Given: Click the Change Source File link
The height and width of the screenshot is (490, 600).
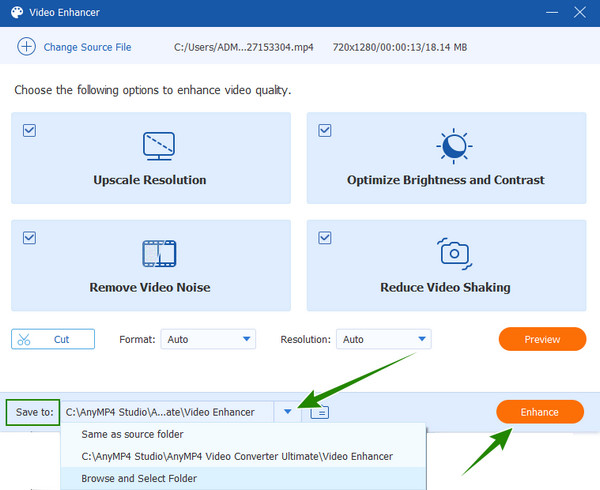Looking at the screenshot, I should 87,47.
